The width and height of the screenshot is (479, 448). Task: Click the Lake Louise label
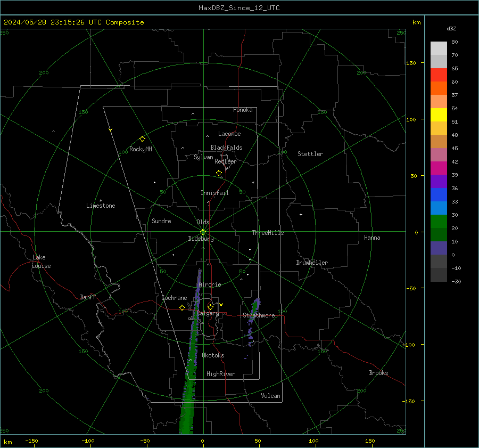(x=41, y=262)
